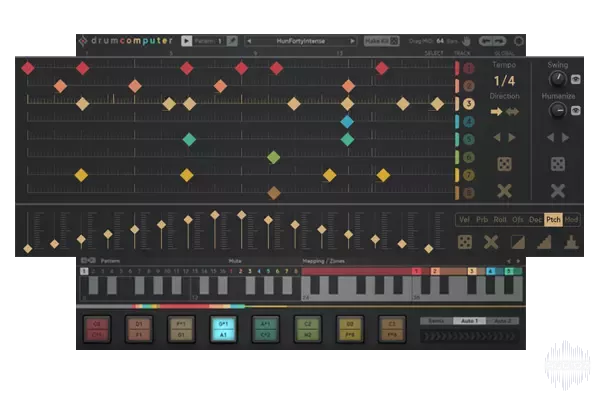Shift track pattern right with arrow
This screenshot has height=400, width=600.
tap(512, 137)
